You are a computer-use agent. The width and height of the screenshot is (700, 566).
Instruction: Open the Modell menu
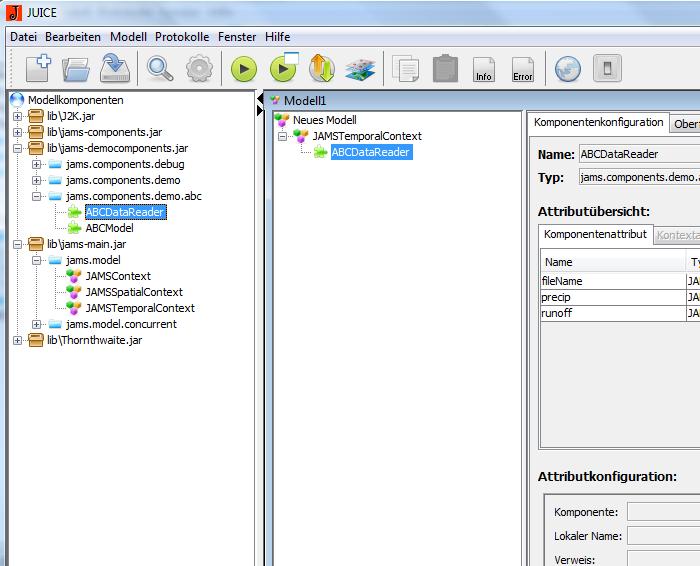128,37
